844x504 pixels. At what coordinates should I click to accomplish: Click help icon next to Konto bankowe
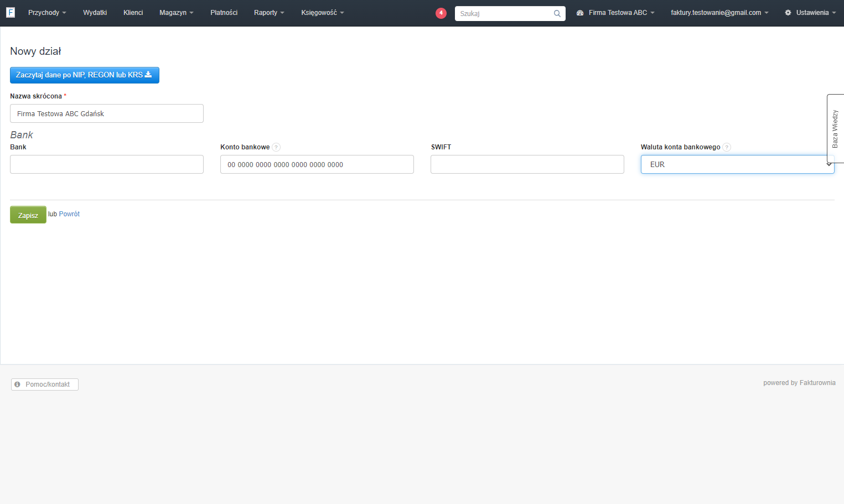(x=276, y=147)
